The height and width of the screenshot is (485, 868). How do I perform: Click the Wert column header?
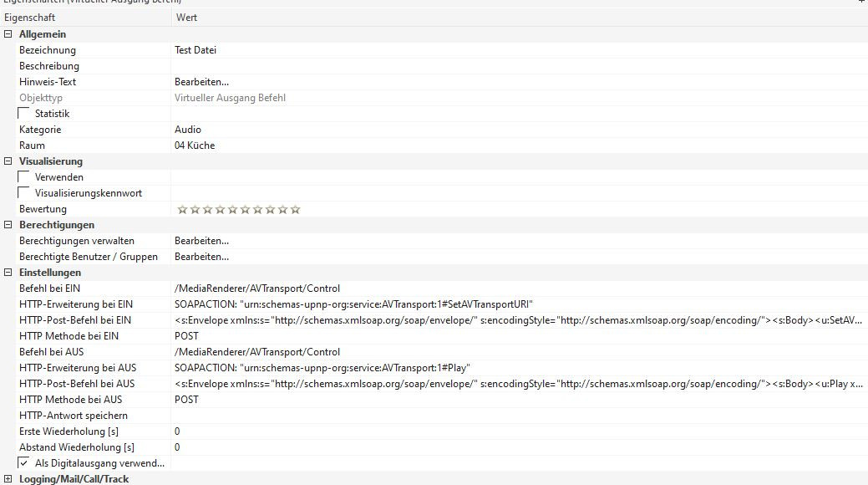[186, 18]
